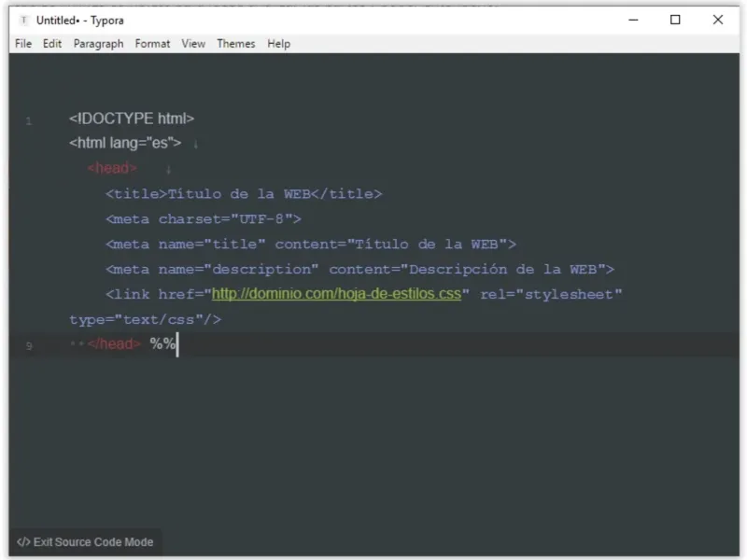The width and height of the screenshot is (747, 560).
Task: Click the meta charset="UTF-8" line
Action: coord(204,219)
